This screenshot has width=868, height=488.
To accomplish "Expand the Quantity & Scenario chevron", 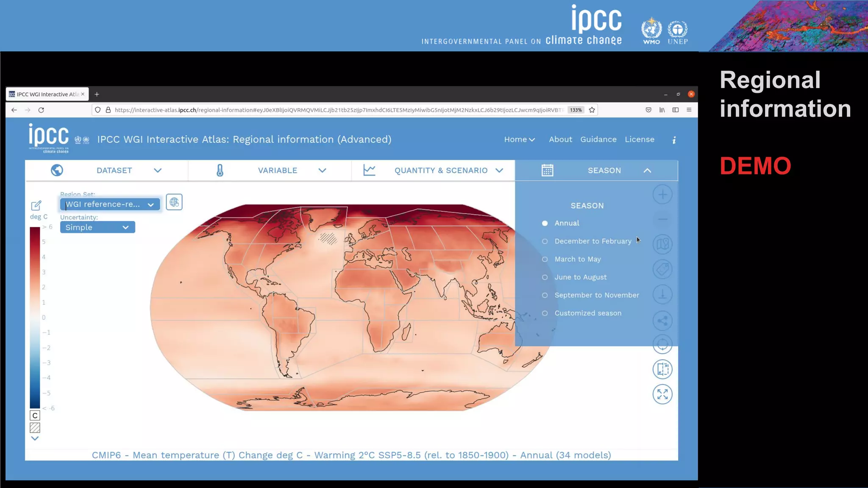I will coord(499,170).
